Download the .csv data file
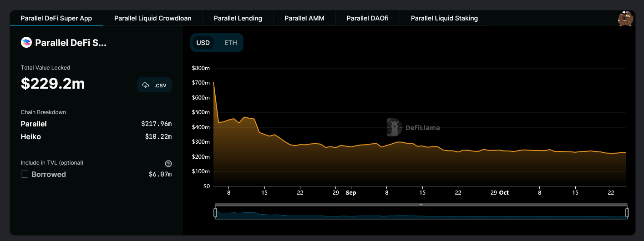The width and height of the screenshot is (644, 241). tap(154, 85)
